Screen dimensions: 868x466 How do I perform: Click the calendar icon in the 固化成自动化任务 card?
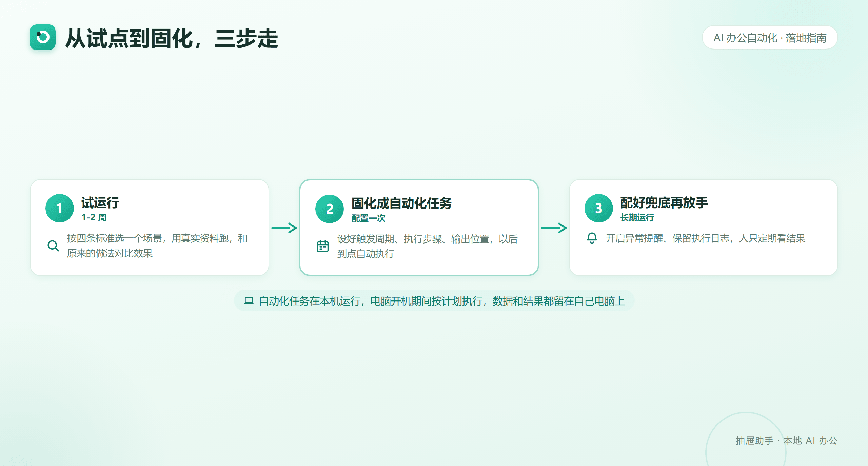click(x=323, y=246)
